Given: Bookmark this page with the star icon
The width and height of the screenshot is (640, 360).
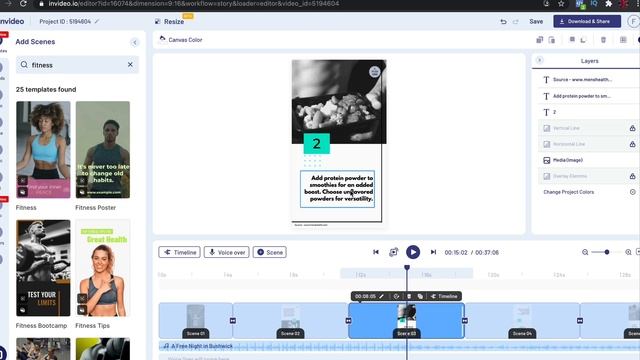Looking at the screenshot, I should coord(561,4).
